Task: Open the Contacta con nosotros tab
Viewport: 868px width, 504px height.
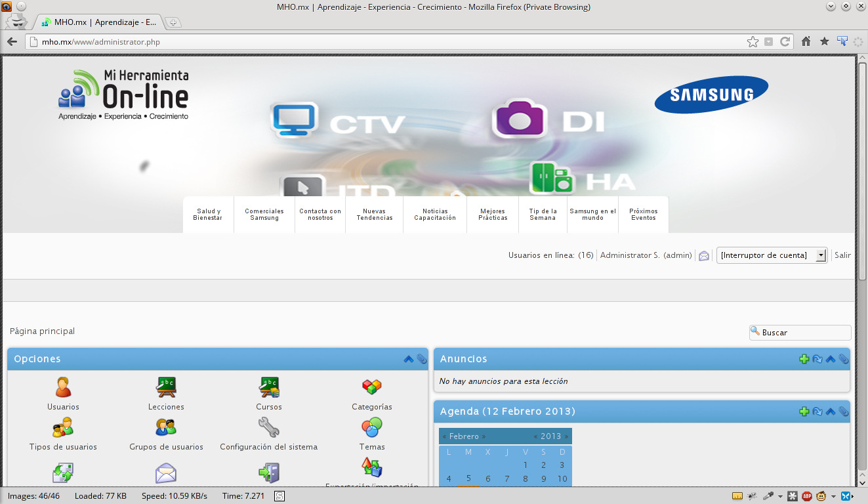Action: click(320, 215)
